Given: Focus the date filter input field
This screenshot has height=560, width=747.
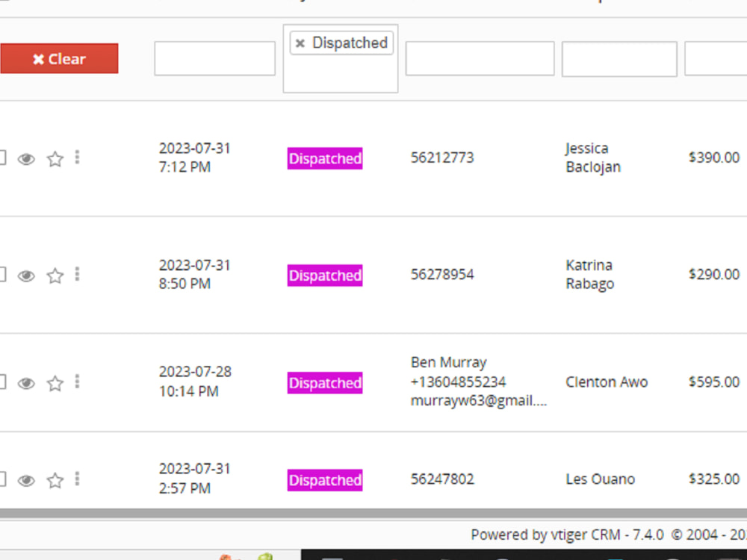Looking at the screenshot, I should (214, 58).
